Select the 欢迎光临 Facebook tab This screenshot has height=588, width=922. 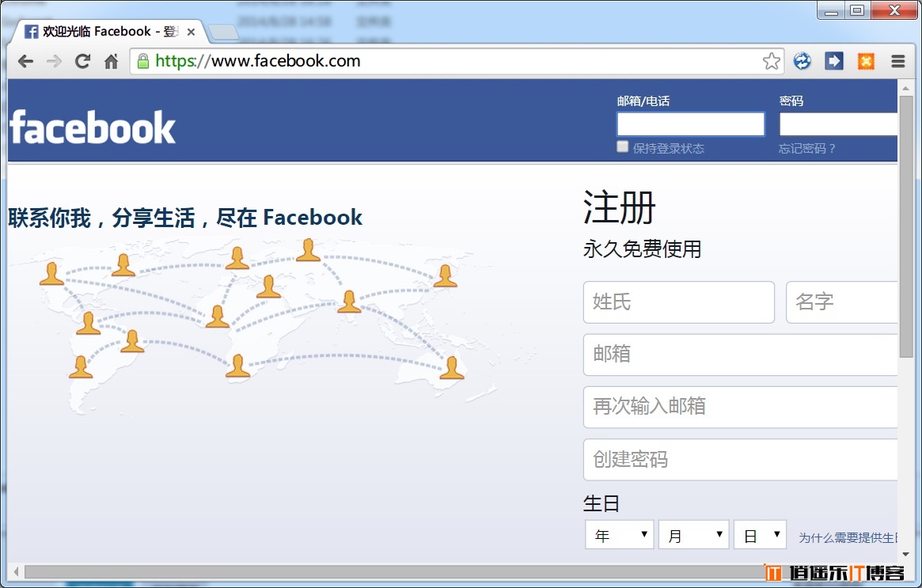coord(108,32)
